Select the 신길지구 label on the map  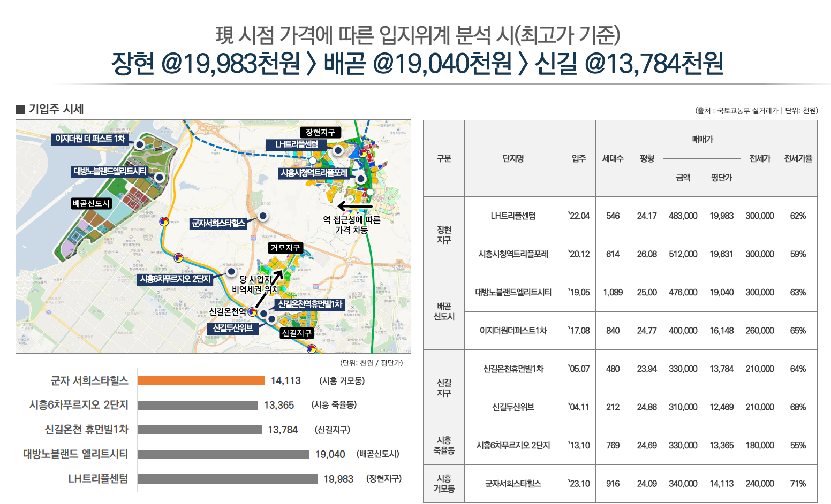(x=296, y=333)
